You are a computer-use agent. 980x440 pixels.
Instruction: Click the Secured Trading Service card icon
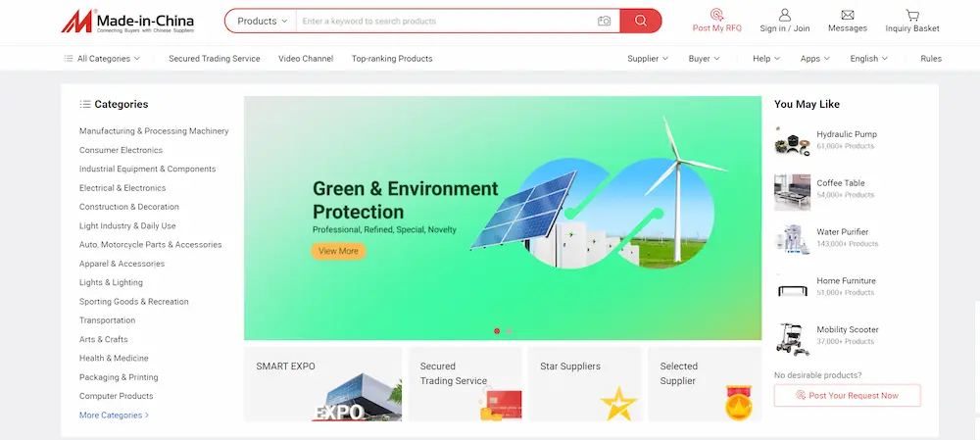[500, 403]
